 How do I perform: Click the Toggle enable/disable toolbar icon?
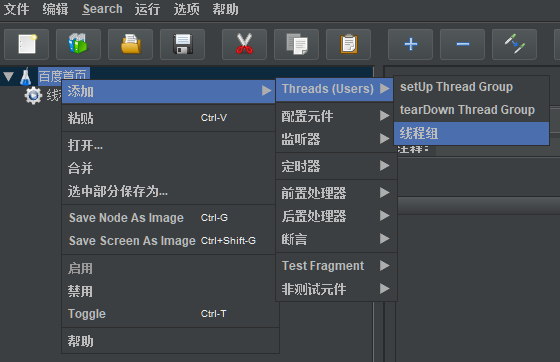click(514, 44)
